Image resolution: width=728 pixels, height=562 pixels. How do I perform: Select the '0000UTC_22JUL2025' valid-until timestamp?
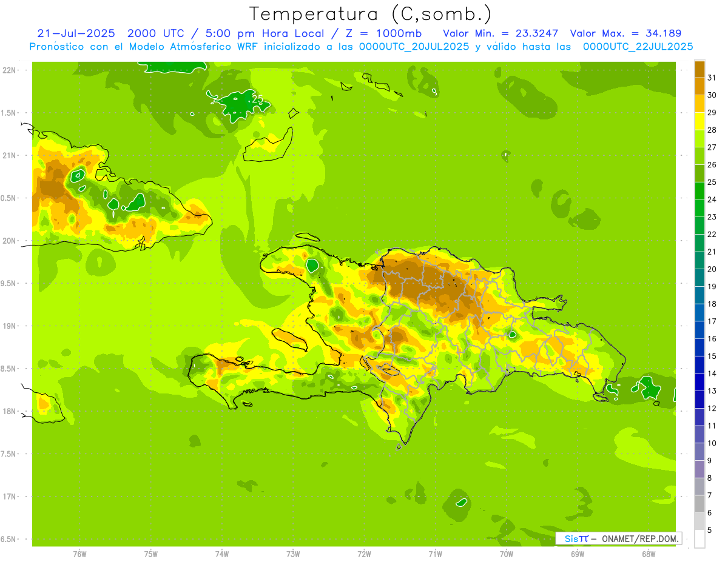[638, 47]
